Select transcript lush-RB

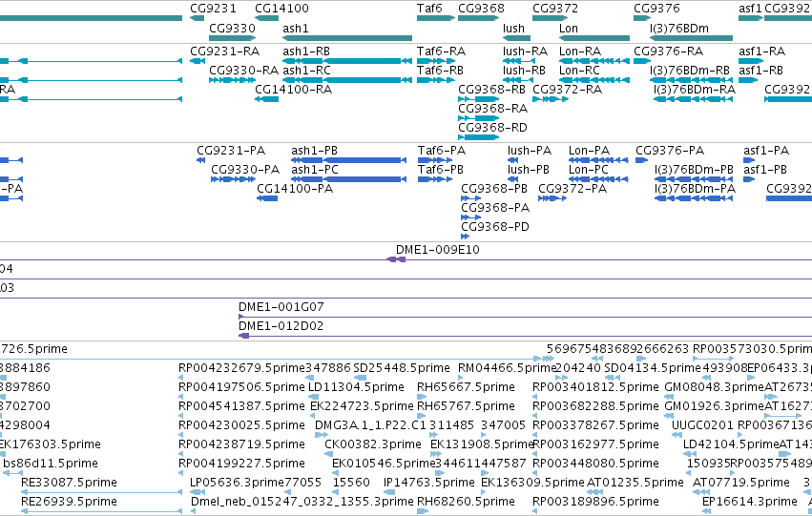point(518,80)
